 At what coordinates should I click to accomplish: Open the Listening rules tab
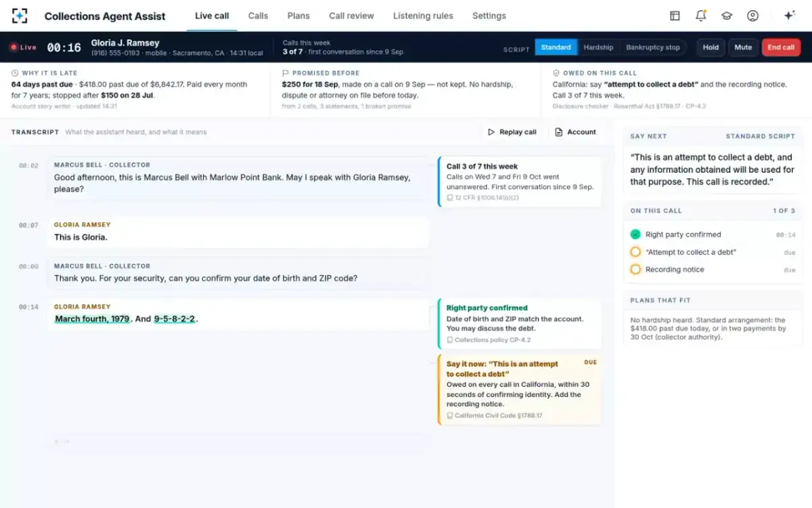[x=423, y=16]
